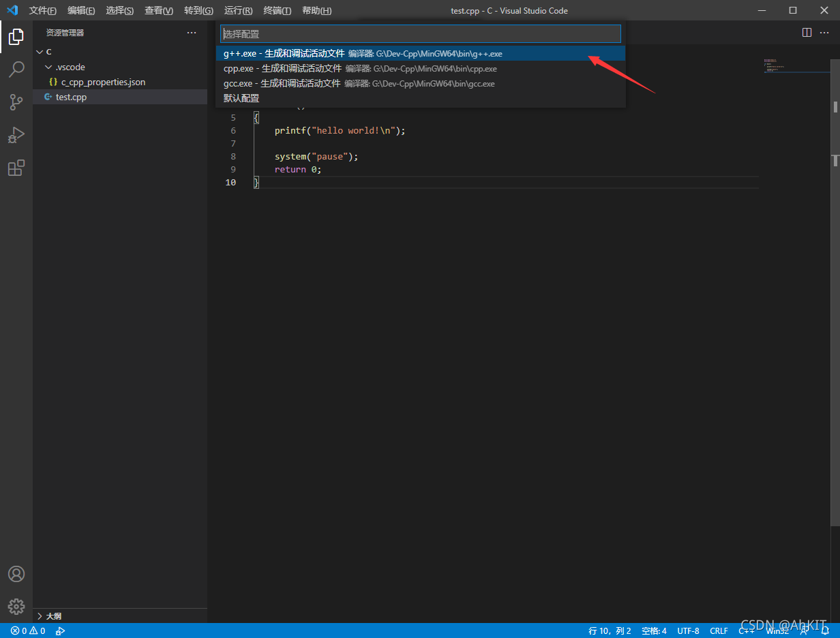Click the editor vertical scrollbar

pyautogui.click(x=835, y=293)
